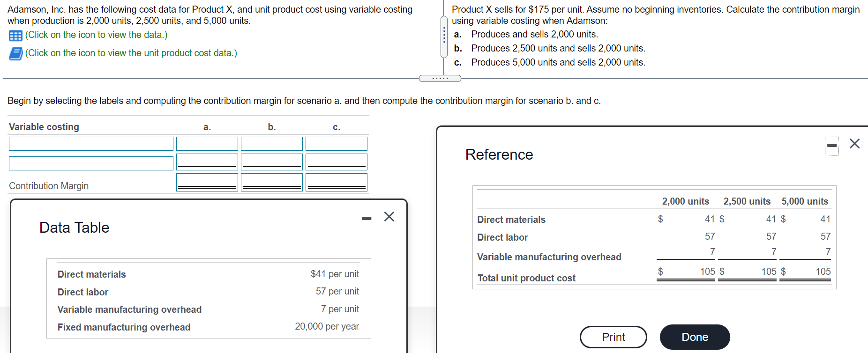The image size is (868, 353).
Task: Open the data table grid icon
Action: [15, 36]
